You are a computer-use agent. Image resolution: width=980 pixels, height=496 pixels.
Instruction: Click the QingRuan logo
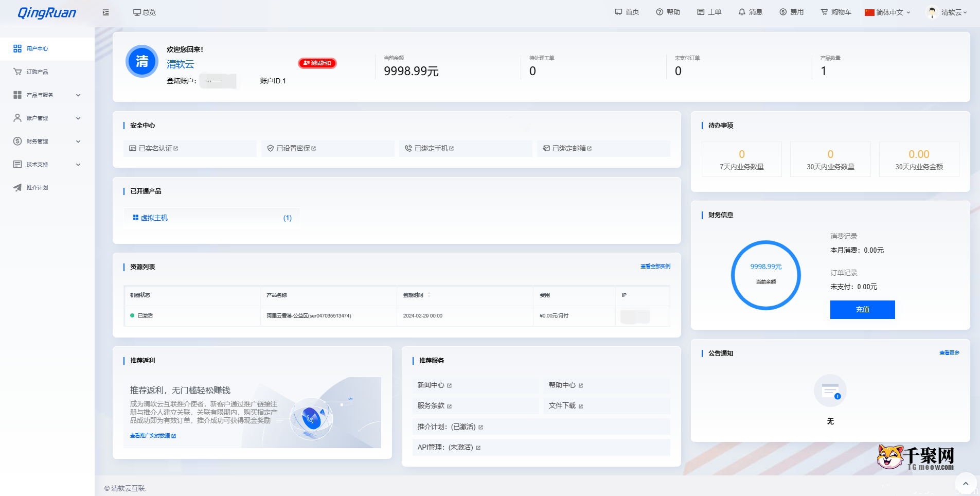point(47,13)
